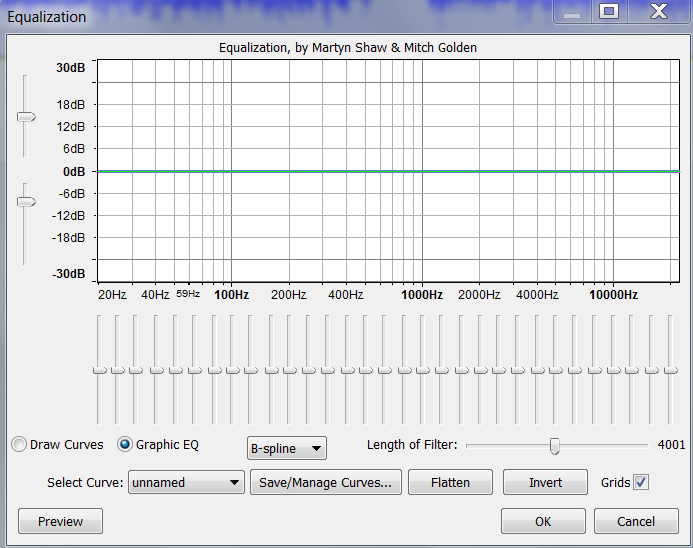Click the 20Hz graphic EQ band slider thumb

(99, 370)
